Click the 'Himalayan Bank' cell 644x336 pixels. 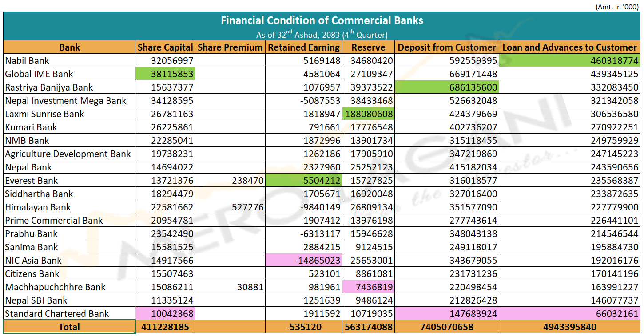pos(69,207)
